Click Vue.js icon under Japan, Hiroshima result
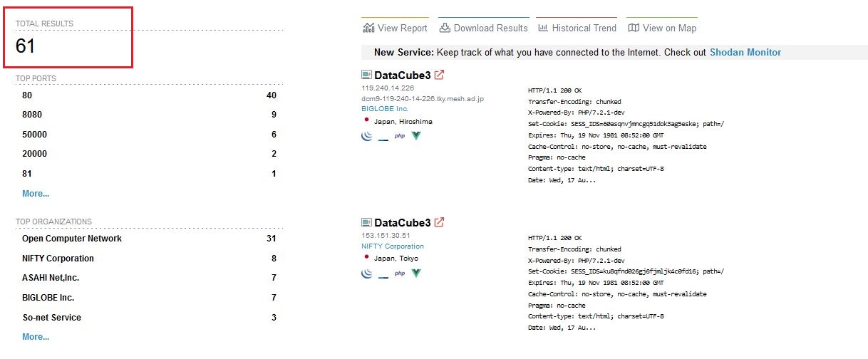Viewport: 868px width, 359px height. coord(416,135)
